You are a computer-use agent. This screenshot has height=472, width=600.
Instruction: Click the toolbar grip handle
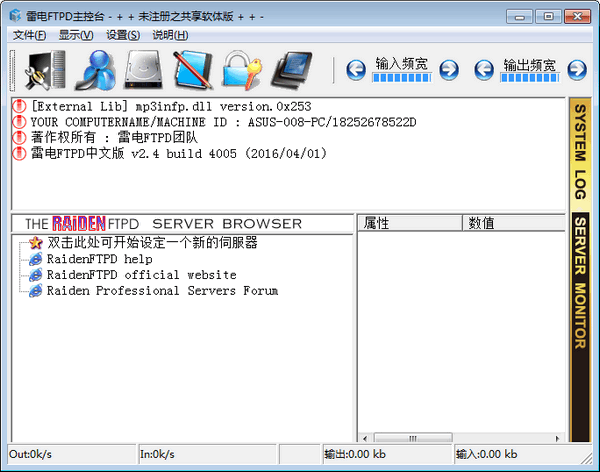pyautogui.click(x=13, y=70)
